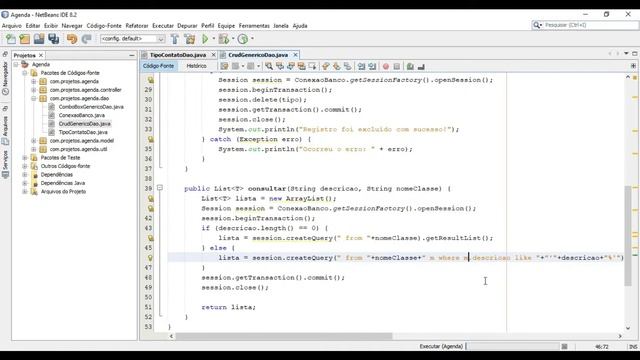Close the Projetos panel tab
Viewport: 640px width, 360px height.
point(41,55)
